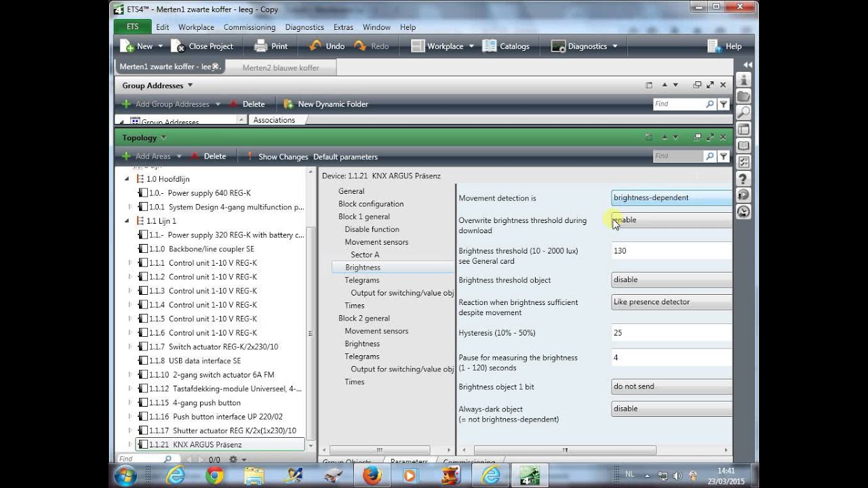
Task: Open Sector A parameter page
Action: [365, 255]
